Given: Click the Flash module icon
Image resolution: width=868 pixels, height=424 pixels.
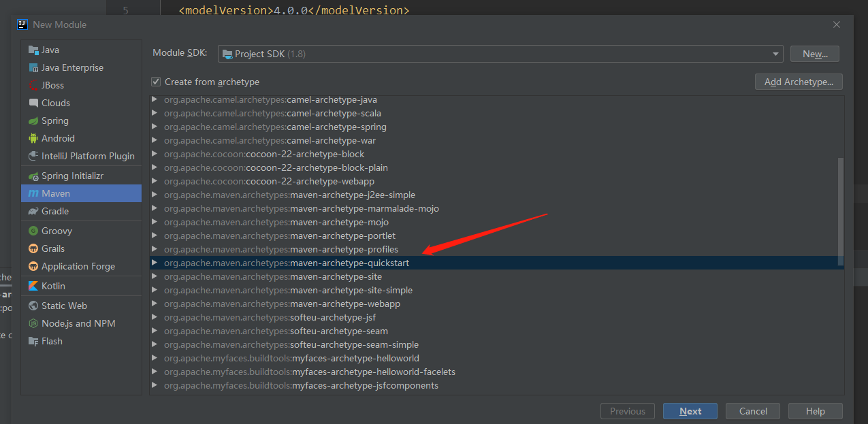Looking at the screenshot, I should tap(33, 341).
